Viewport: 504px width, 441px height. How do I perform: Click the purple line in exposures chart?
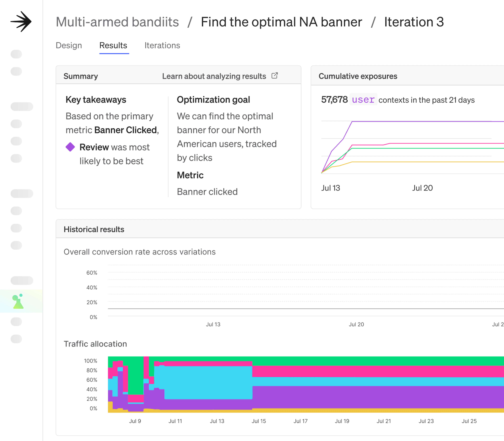click(418, 121)
